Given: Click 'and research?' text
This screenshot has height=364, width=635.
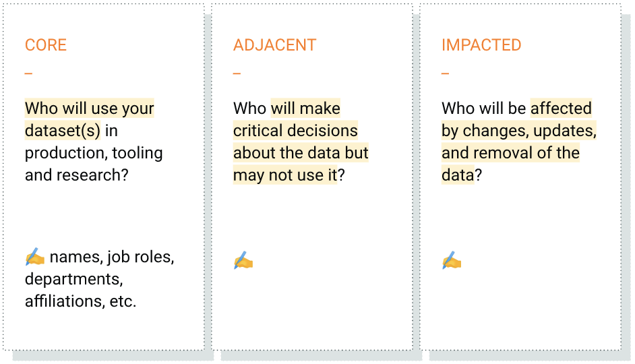Looking at the screenshot, I should coord(77,175).
